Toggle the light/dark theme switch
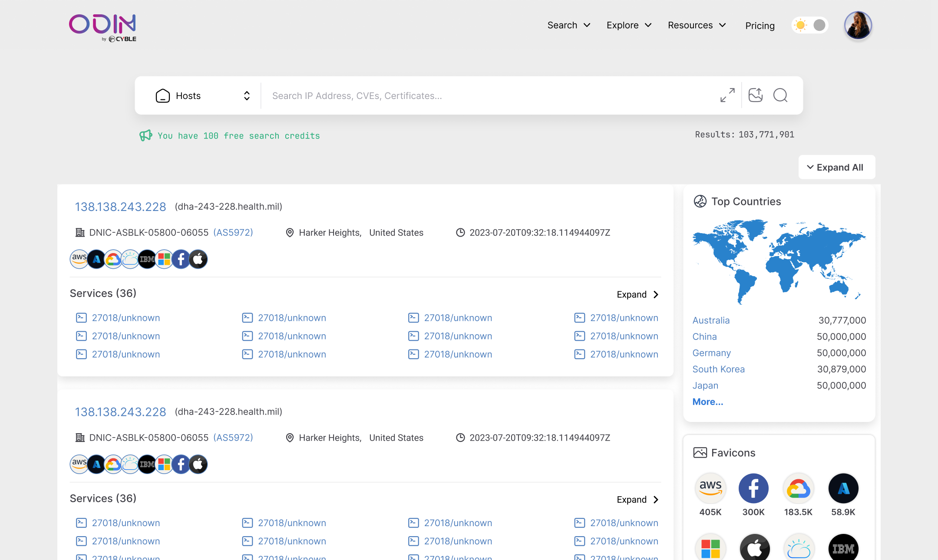The image size is (938, 560). click(810, 25)
